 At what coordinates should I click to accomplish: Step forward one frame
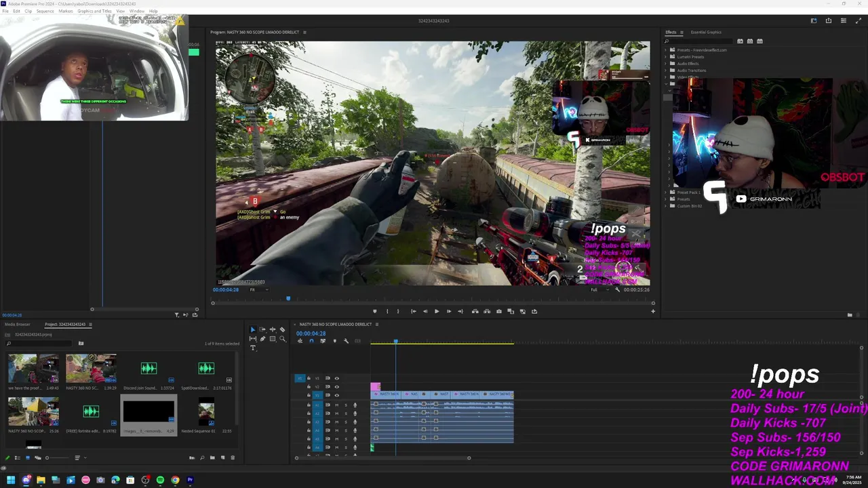tap(449, 311)
